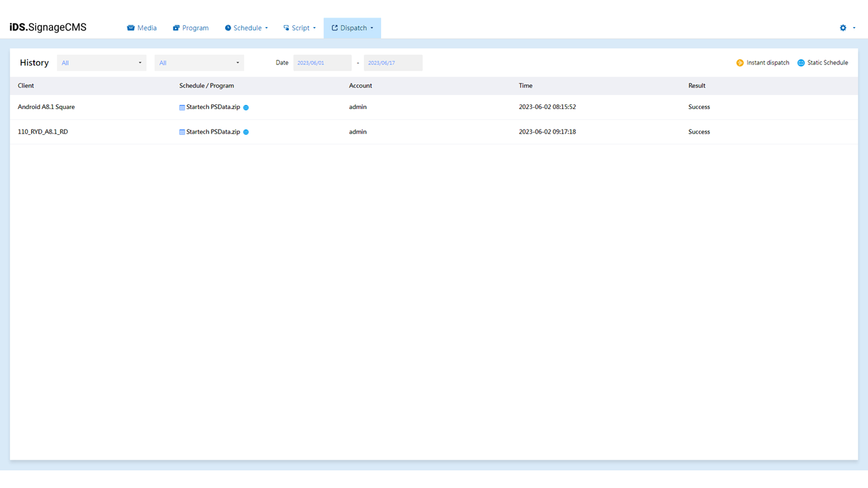Screen dimensions: 868x488
Task: Click the Time column header
Action: [526, 85]
